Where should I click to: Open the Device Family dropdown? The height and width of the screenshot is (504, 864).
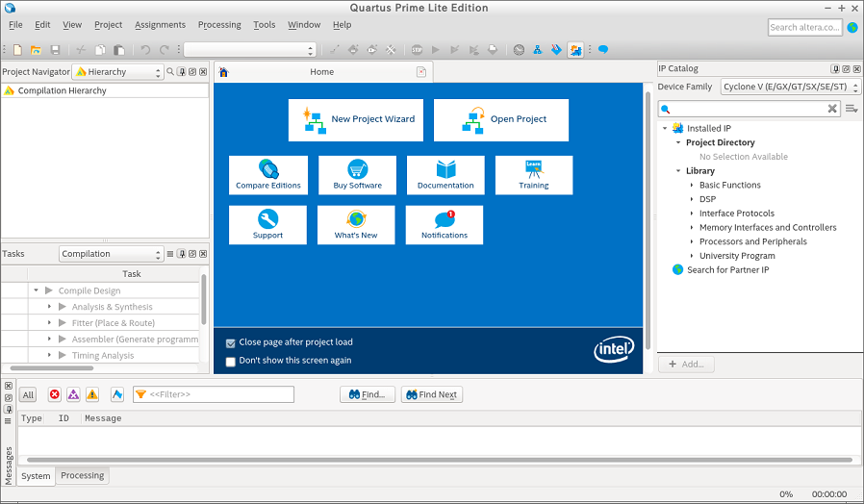pos(790,87)
